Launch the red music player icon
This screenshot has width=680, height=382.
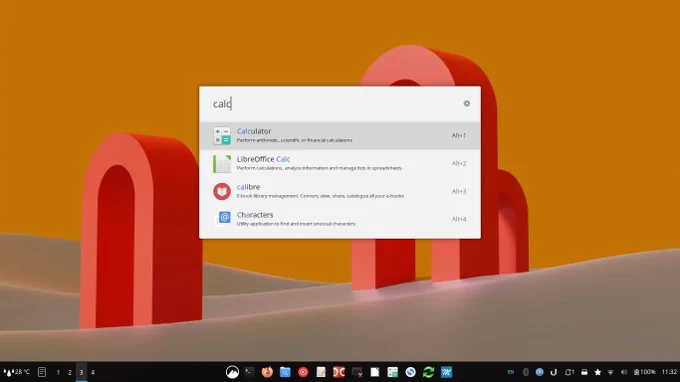[303, 372]
